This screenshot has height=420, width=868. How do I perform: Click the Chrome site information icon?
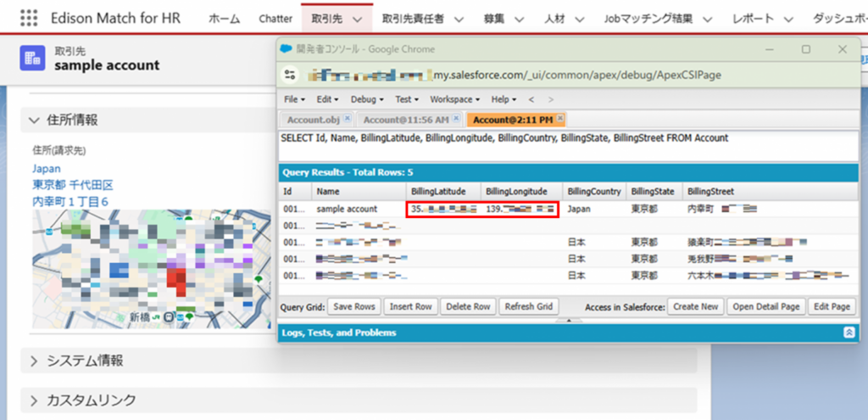291,75
